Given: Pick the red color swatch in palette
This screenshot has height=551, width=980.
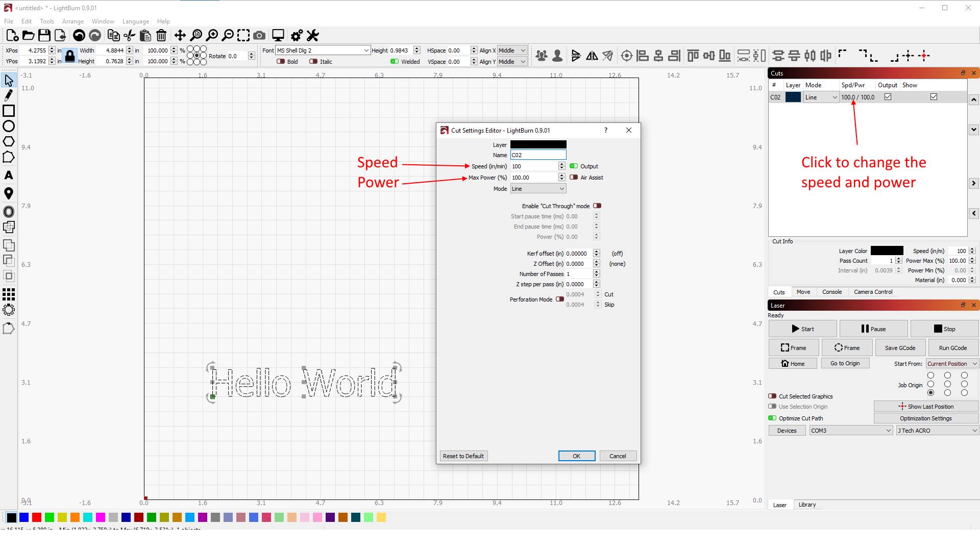Looking at the screenshot, I should (x=37, y=517).
